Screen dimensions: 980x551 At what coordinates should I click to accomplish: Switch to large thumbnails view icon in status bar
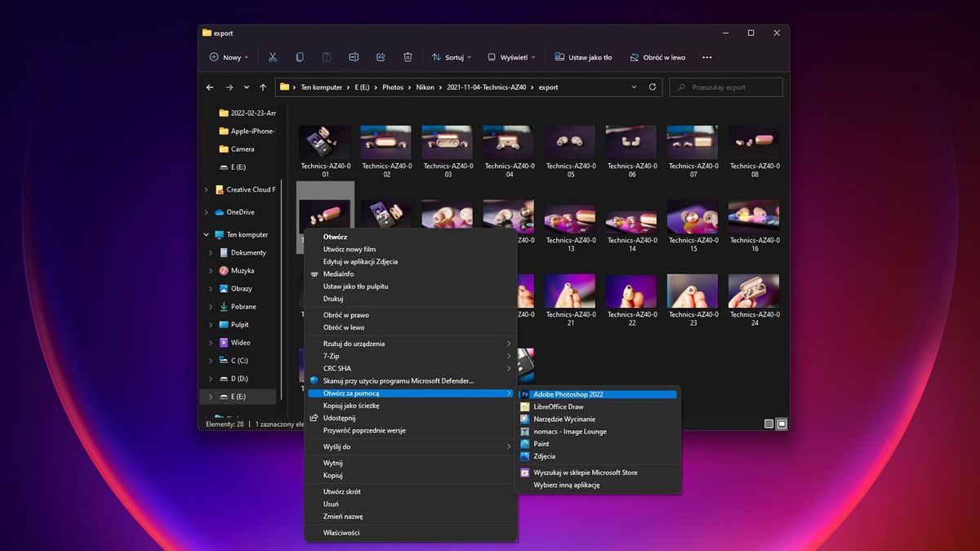pyautogui.click(x=782, y=424)
